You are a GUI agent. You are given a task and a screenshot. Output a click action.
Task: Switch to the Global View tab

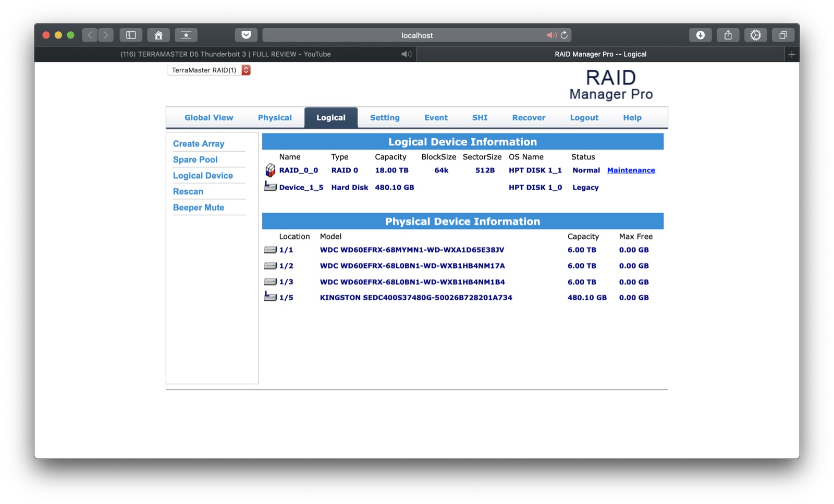208,118
